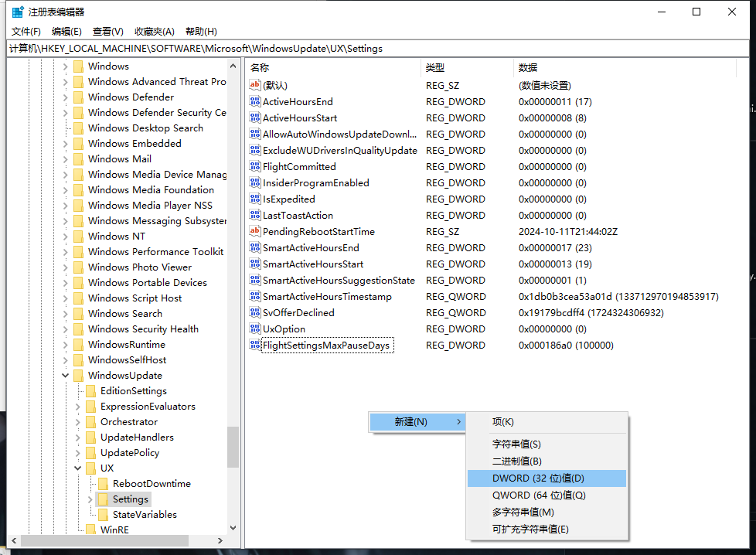Choose 二进制值(B) from the submenu
Viewport: 756px width, 555px height.
(547, 461)
